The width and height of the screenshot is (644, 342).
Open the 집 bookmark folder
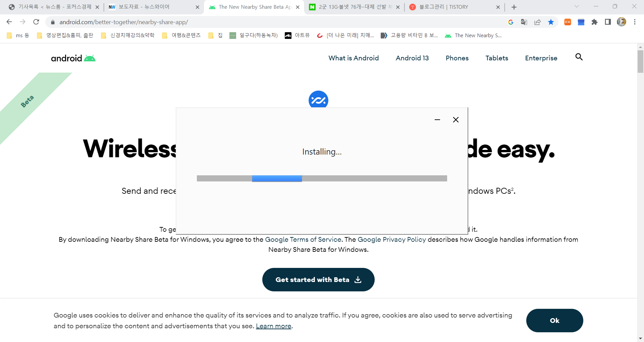tap(215, 36)
